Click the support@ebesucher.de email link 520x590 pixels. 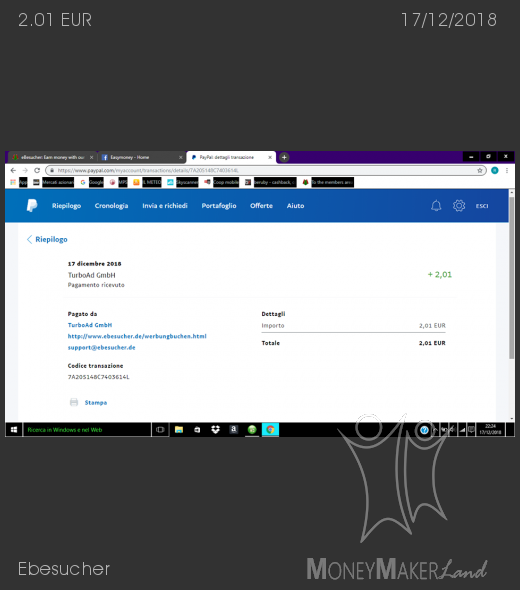(x=102, y=347)
